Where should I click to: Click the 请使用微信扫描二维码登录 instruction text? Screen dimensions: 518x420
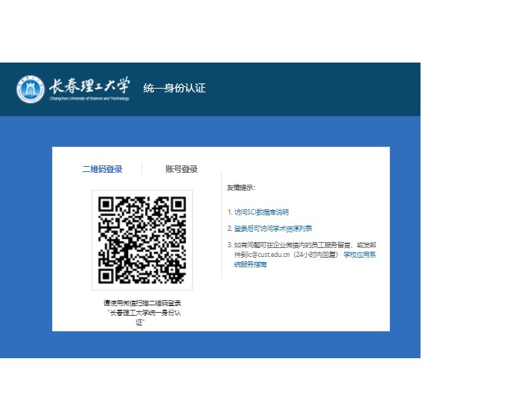142,303
